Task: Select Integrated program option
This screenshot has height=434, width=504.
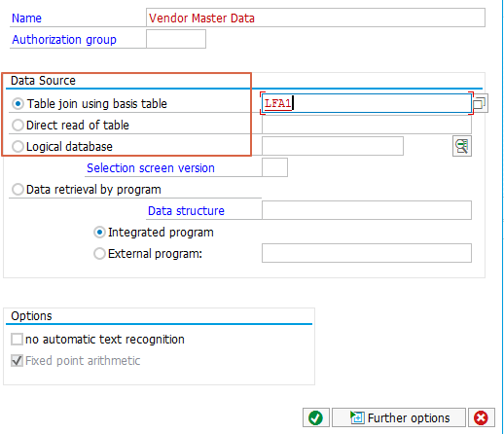Action: [99, 233]
